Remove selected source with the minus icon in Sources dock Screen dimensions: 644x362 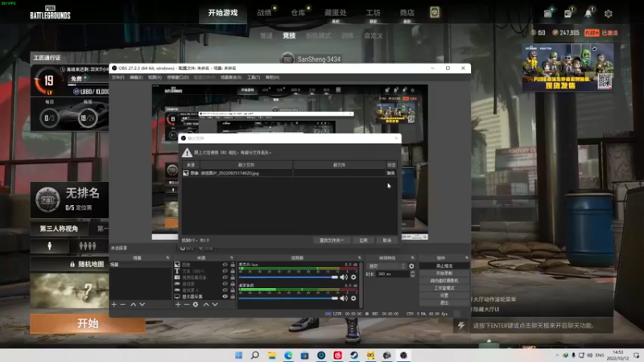pyautogui.click(x=187, y=305)
